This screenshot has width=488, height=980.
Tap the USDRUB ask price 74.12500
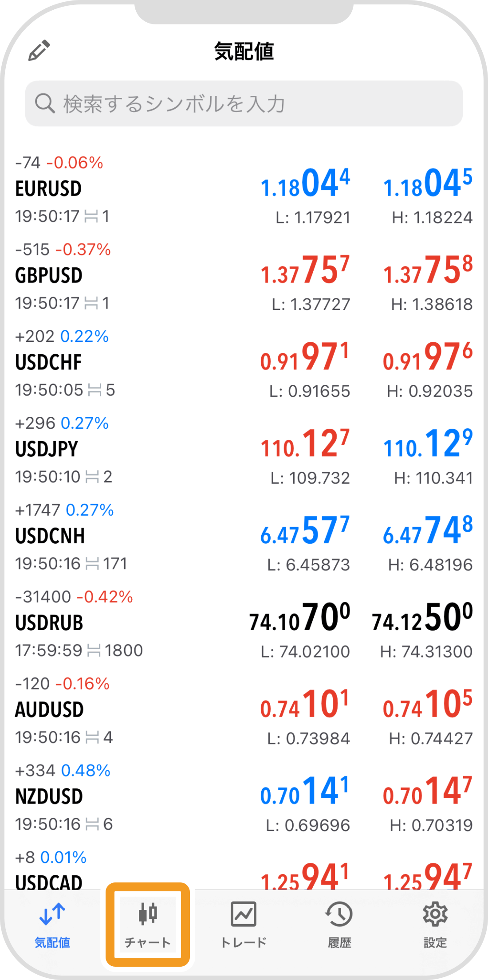click(422, 617)
